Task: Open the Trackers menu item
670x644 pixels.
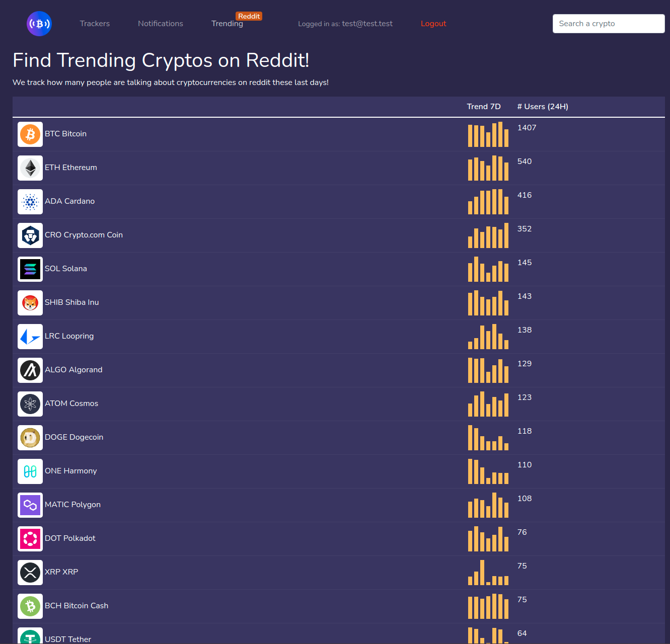Action: click(x=95, y=23)
